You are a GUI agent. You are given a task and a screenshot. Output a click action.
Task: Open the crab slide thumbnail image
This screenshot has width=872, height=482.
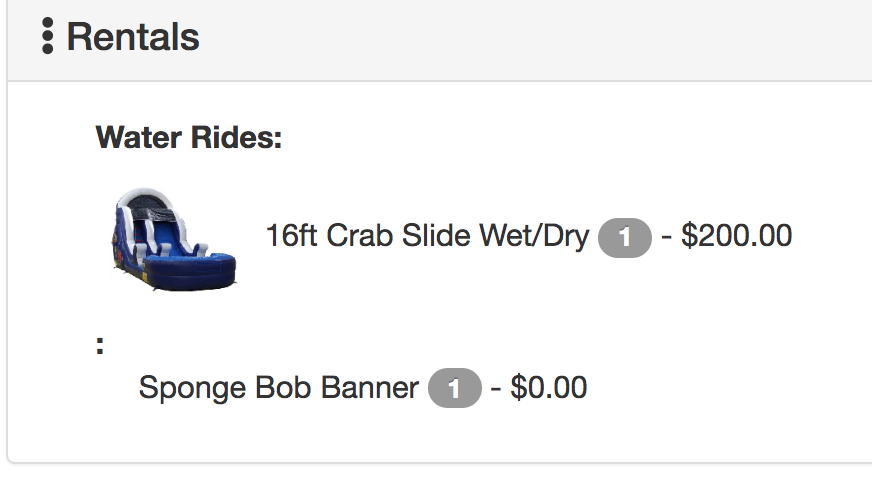173,236
